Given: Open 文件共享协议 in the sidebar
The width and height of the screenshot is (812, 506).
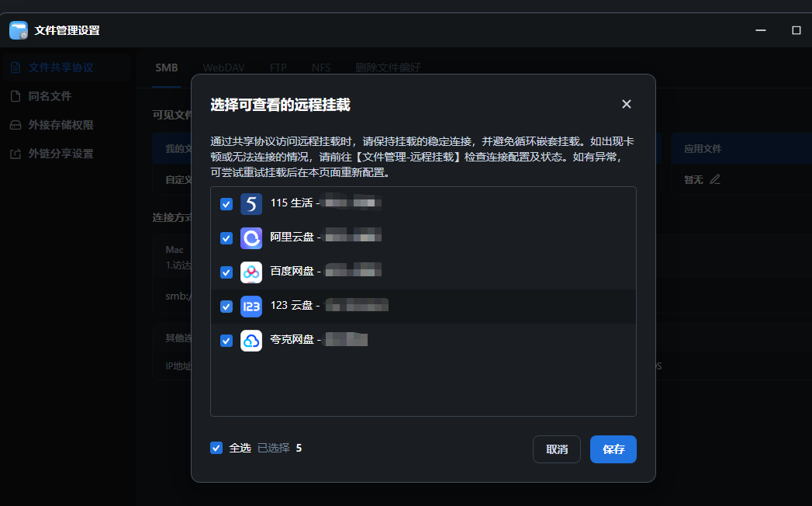Looking at the screenshot, I should [x=66, y=68].
